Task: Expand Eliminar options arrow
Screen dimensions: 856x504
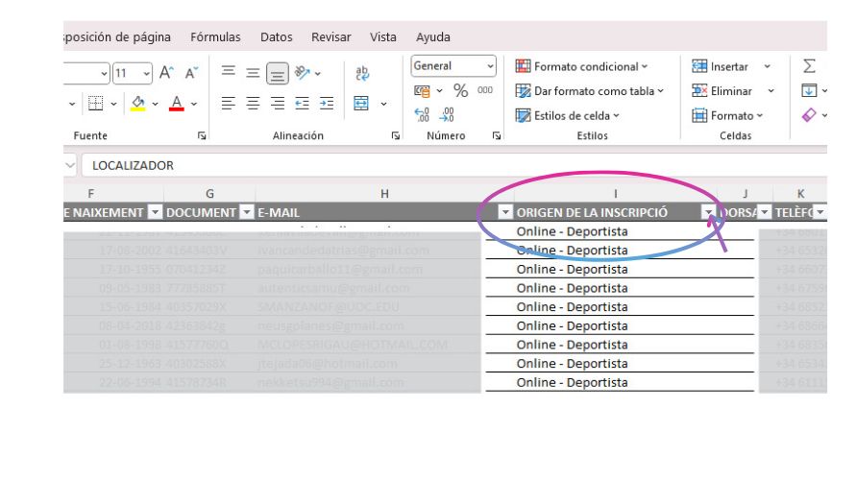Action: (x=770, y=91)
